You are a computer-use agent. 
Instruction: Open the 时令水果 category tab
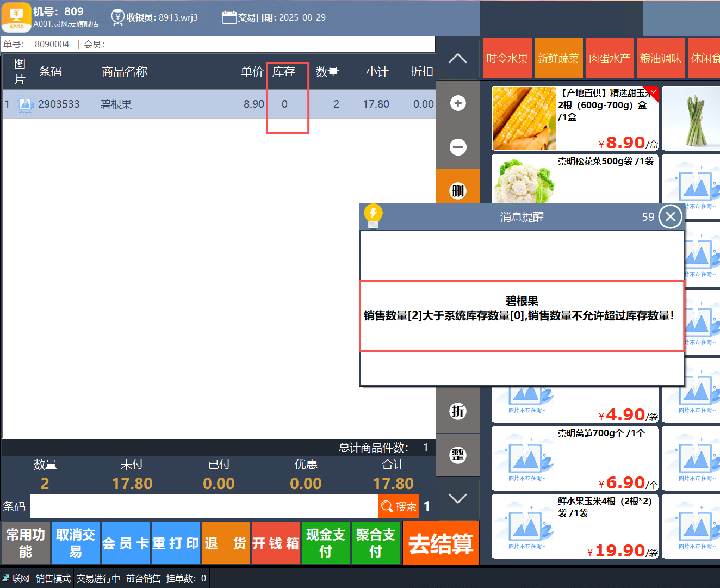tap(507, 58)
